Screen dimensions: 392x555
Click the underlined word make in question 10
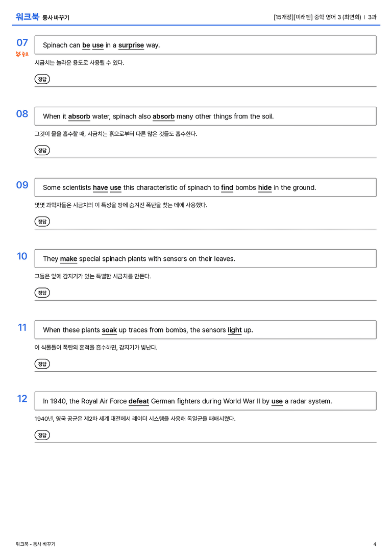pyautogui.click(x=68, y=259)
